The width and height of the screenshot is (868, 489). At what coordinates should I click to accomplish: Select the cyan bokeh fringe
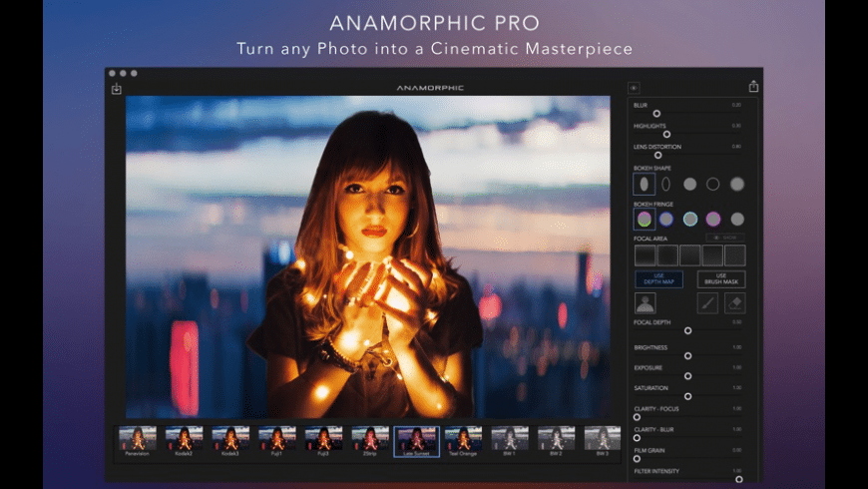tap(690, 220)
